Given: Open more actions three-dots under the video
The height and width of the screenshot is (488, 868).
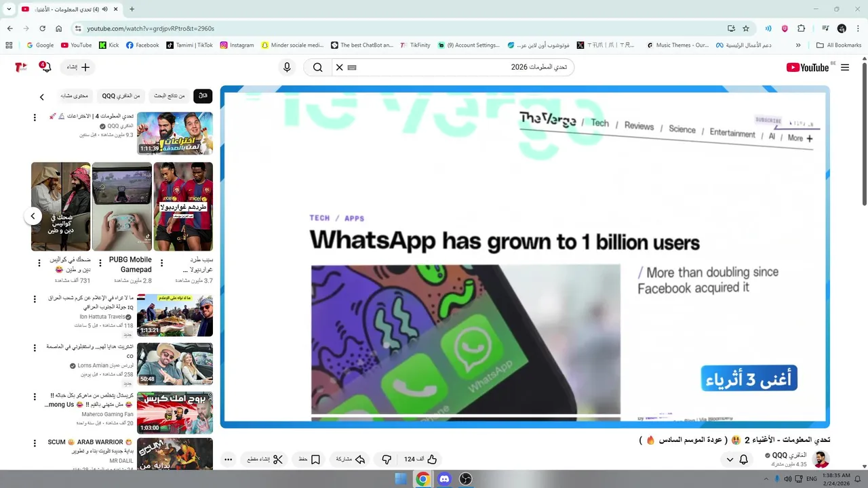Looking at the screenshot, I should [229, 460].
